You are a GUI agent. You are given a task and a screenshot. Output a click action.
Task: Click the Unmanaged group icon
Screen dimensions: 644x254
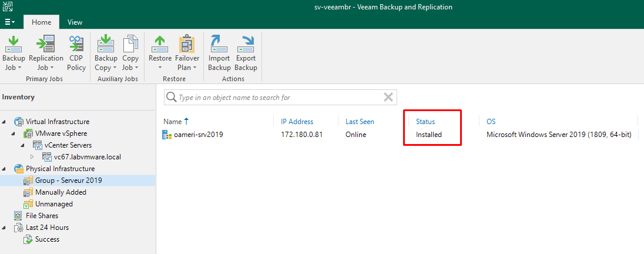(28, 204)
